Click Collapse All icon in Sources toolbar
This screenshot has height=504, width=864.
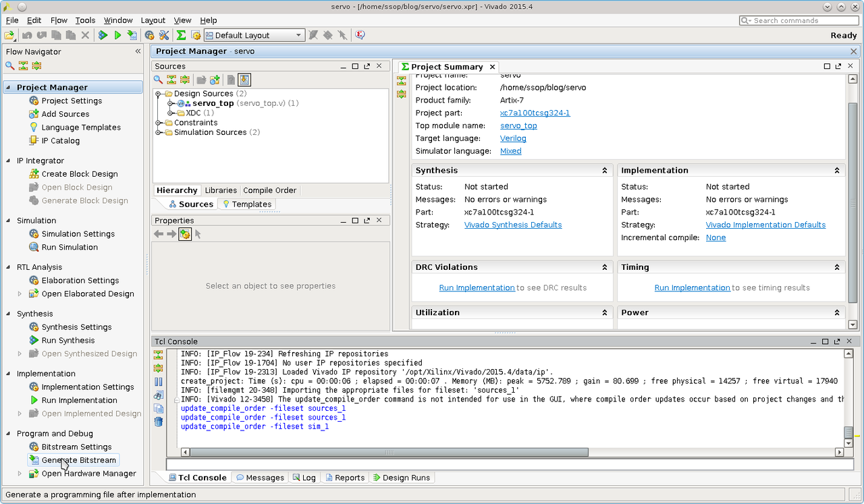click(171, 80)
